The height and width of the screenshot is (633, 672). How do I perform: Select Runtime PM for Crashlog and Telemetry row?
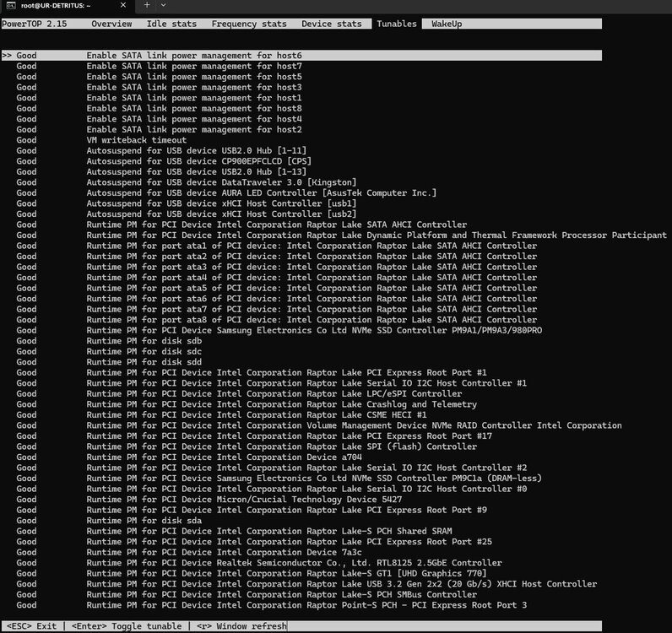(247, 404)
